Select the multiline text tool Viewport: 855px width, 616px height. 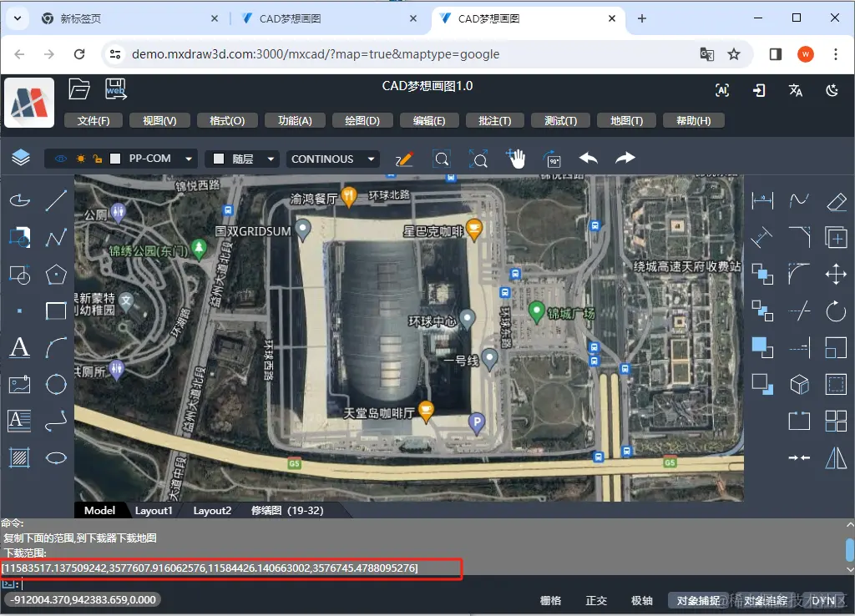click(x=20, y=421)
